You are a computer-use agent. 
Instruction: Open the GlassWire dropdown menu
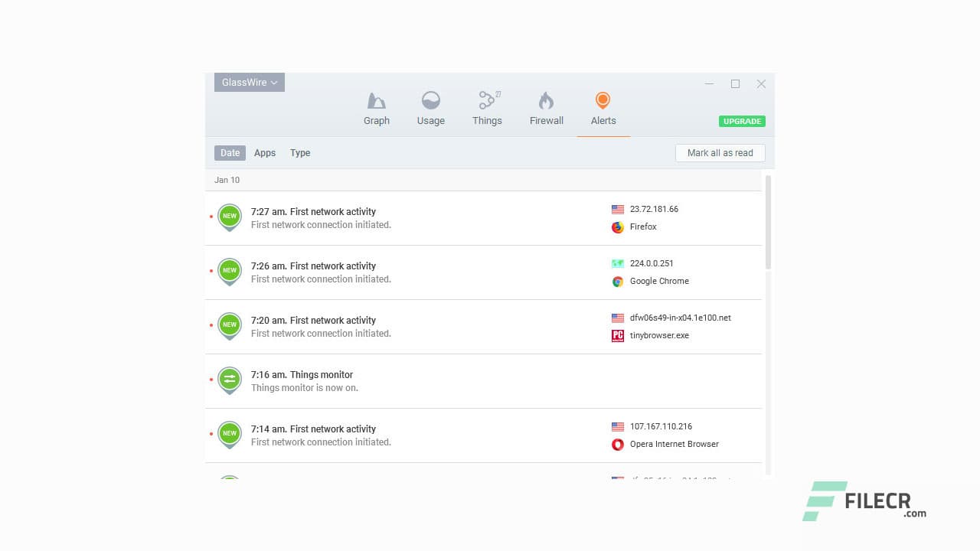click(249, 82)
